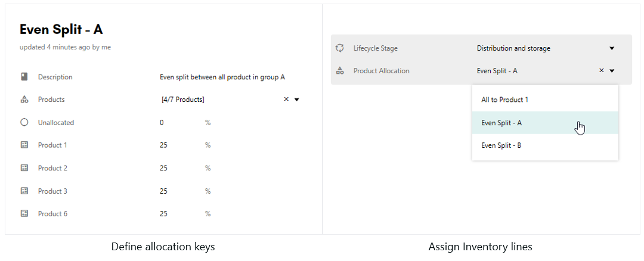644x261 pixels.
Task: Click the Unallocated circle icon
Action: [x=24, y=122]
